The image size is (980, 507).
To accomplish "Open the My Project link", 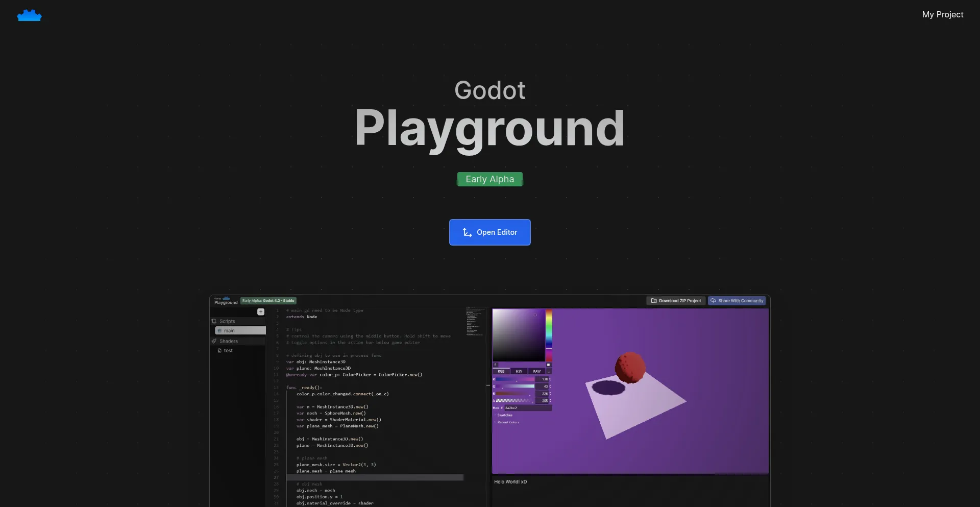I will click(943, 14).
